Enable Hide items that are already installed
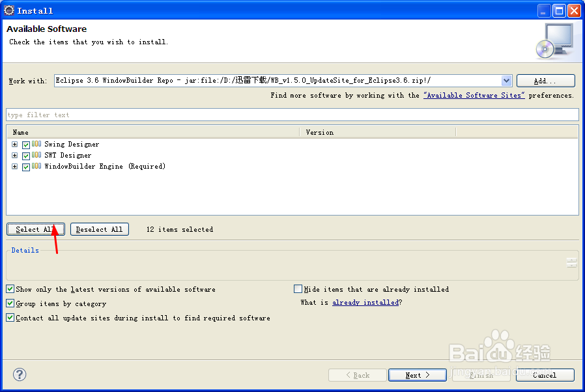 (298, 289)
